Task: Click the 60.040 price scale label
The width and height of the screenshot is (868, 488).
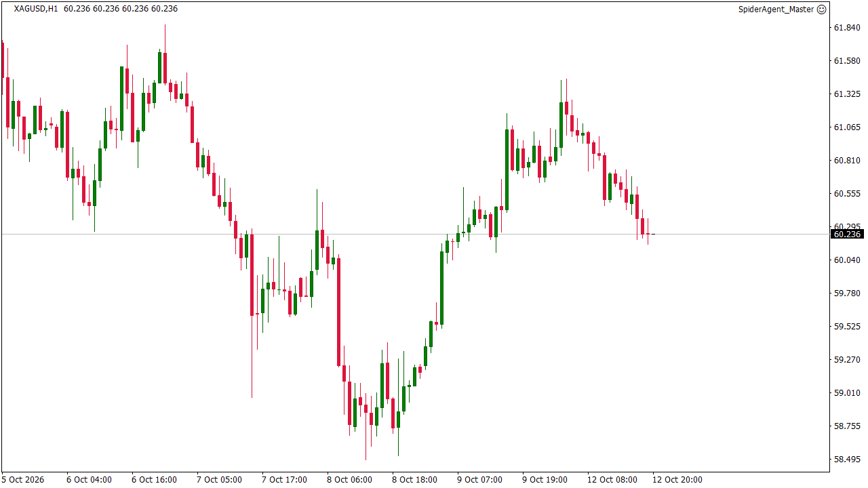Action: pos(846,260)
